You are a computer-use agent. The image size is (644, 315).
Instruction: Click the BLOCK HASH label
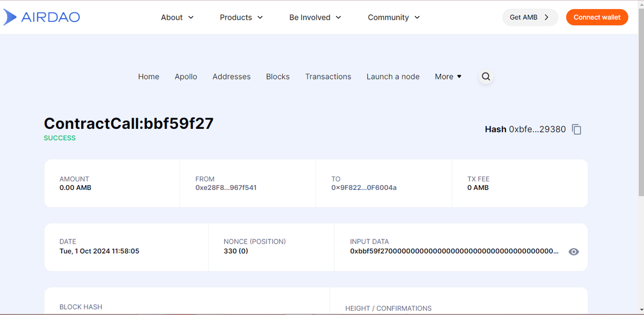click(80, 307)
